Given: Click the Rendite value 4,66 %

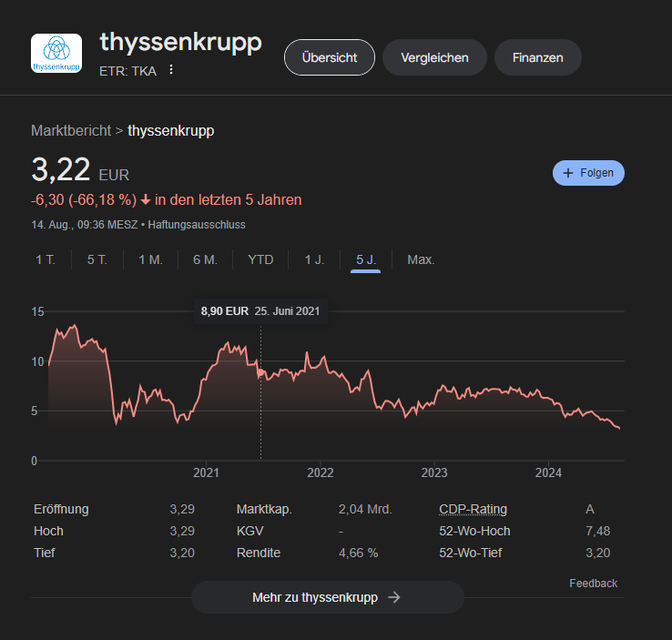Looking at the screenshot, I should [358, 553].
